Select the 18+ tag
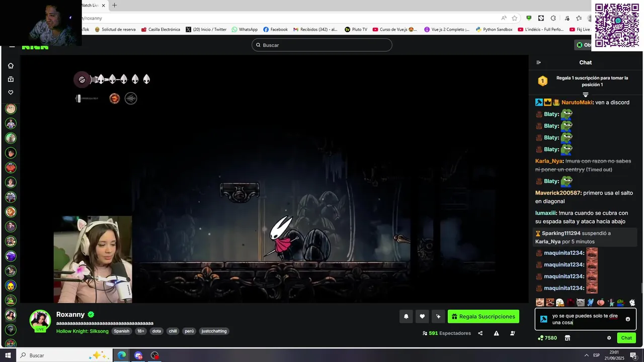Image resolution: width=644 pixels, height=362 pixels. tap(141, 331)
